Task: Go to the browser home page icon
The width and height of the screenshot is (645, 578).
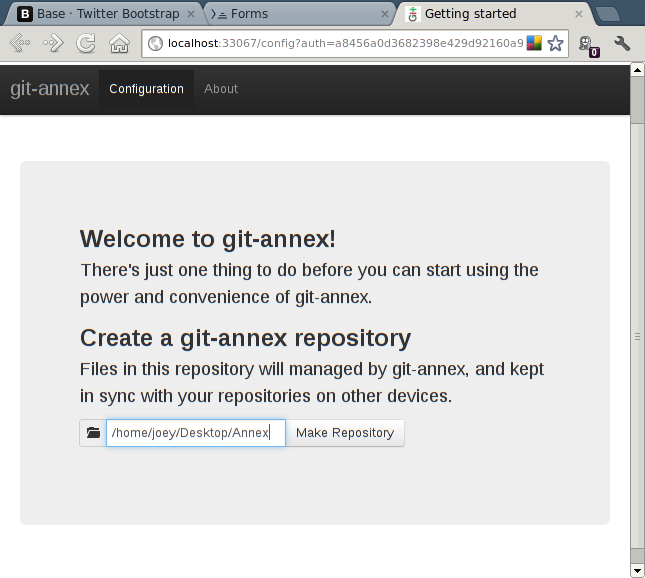Action: click(119, 43)
